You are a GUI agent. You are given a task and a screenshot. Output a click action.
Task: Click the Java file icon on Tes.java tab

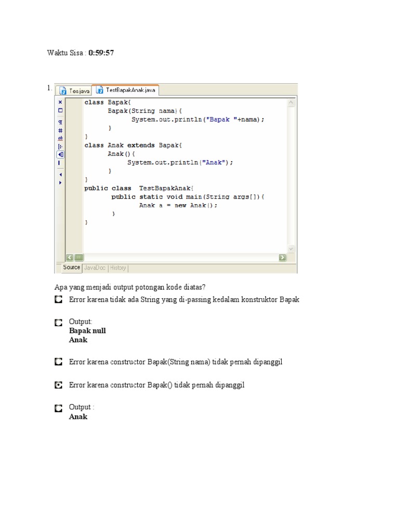click(63, 90)
